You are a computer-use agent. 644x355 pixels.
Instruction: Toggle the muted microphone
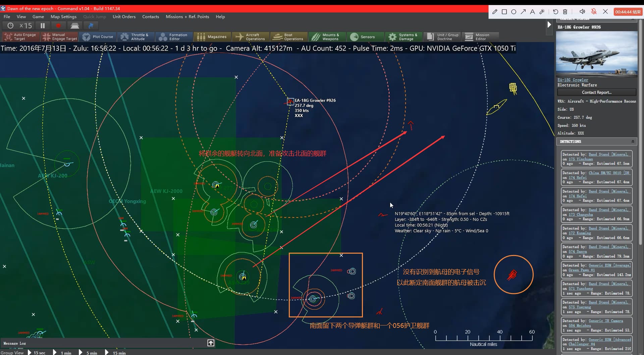[x=594, y=12]
